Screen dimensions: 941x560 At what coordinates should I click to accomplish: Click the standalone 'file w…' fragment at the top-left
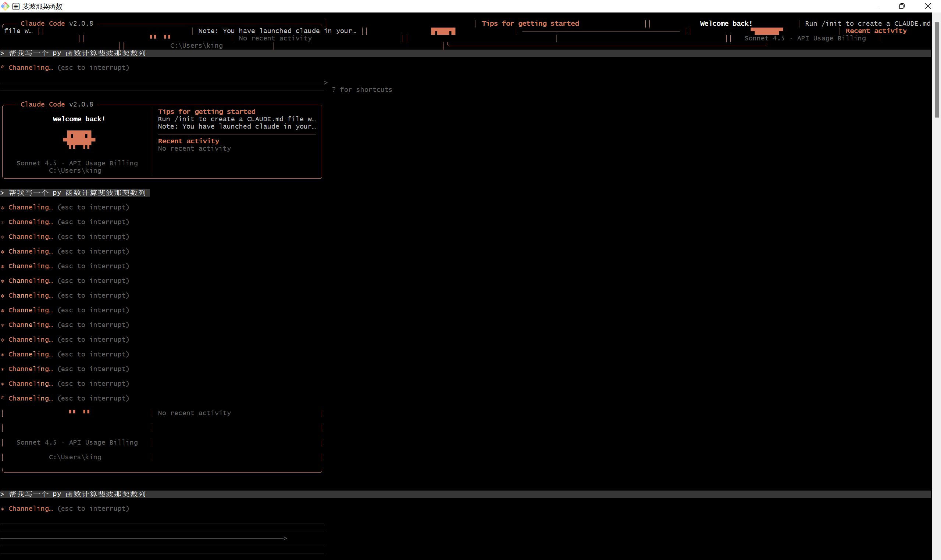click(18, 30)
